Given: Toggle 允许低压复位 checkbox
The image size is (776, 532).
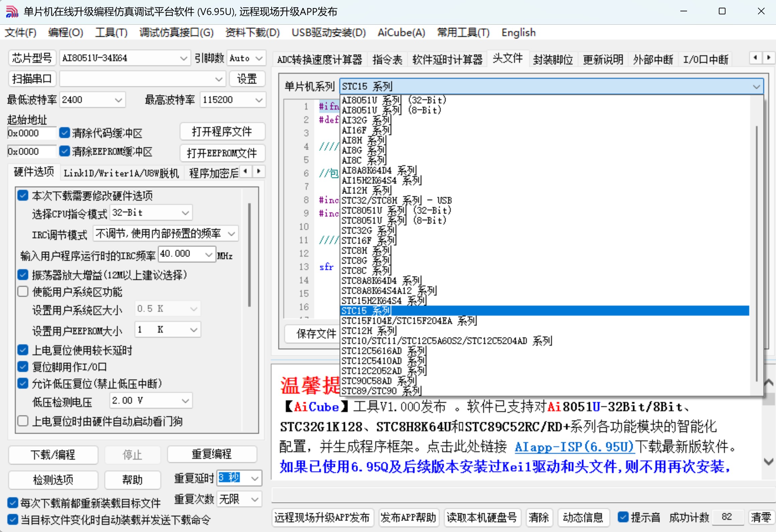Looking at the screenshot, I should point(23,383).
